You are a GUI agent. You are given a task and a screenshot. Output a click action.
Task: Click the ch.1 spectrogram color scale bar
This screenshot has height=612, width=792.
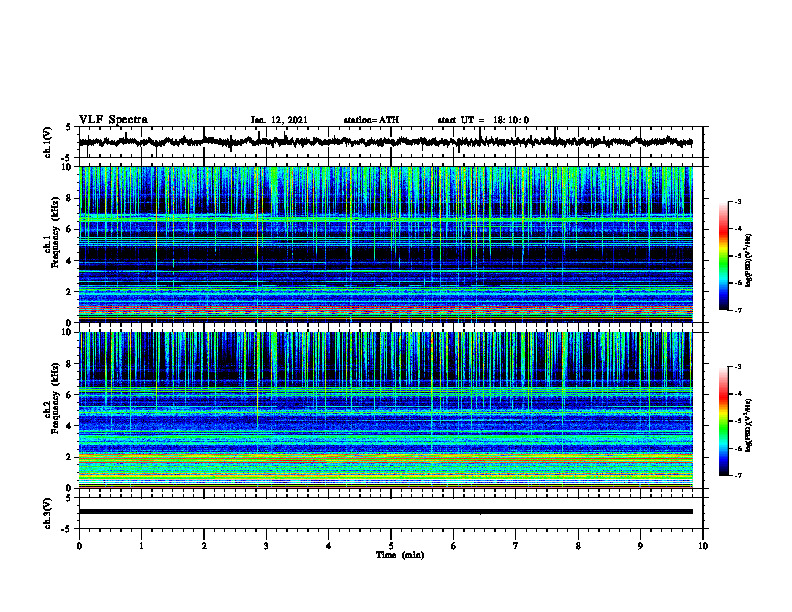[724, 256]
